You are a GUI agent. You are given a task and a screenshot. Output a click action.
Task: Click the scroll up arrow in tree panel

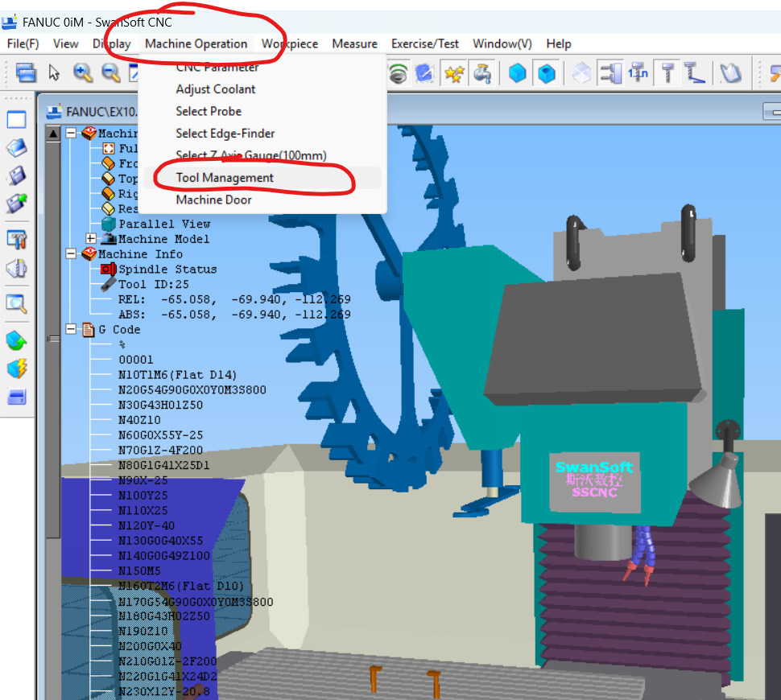coord(54,134)
